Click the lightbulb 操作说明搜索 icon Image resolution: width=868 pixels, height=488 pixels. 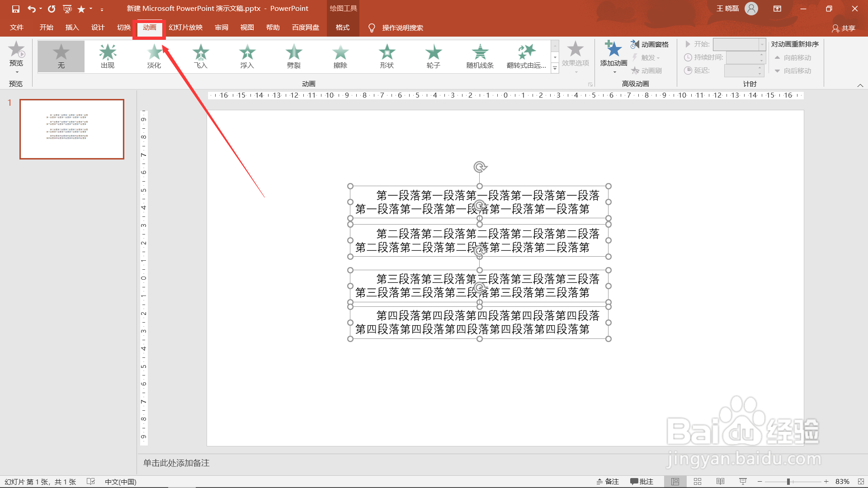tap(372, 28)
